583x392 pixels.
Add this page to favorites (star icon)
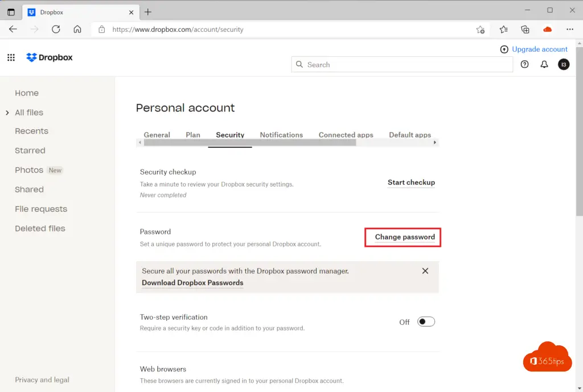point(481,30)
